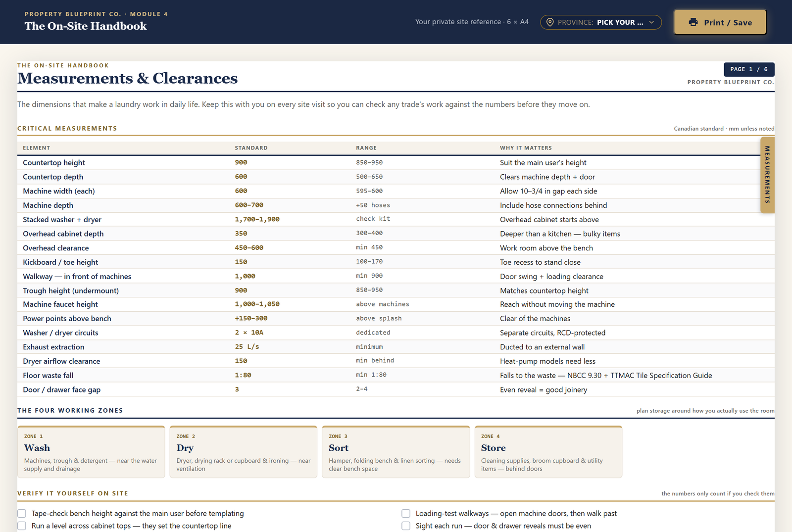The image size is (792, 532).
Task: Click Allow 10–3/4 in gap each side
Action: 548,191
